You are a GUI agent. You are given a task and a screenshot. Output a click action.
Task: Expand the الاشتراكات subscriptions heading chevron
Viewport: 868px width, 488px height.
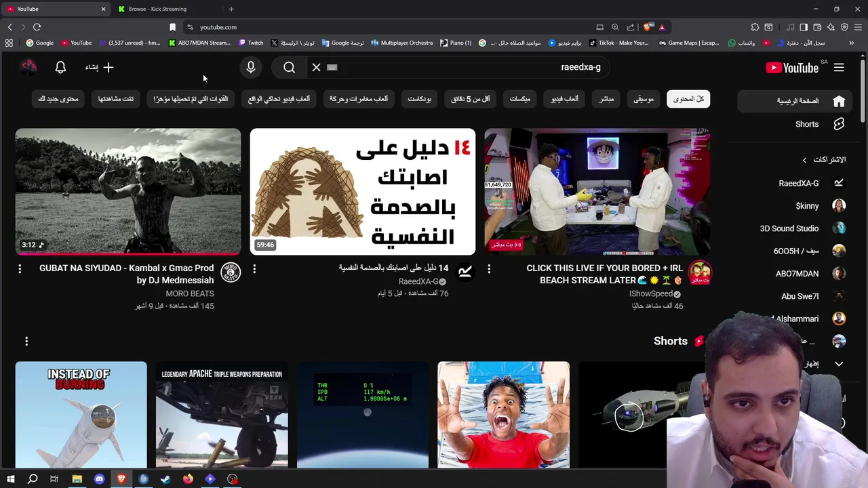804,160
